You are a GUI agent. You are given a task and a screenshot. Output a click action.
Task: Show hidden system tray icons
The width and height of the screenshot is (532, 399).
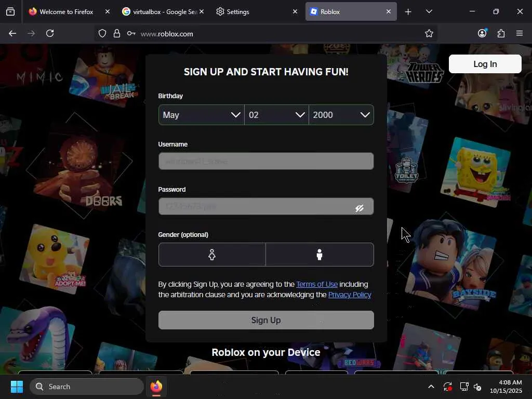431,387
